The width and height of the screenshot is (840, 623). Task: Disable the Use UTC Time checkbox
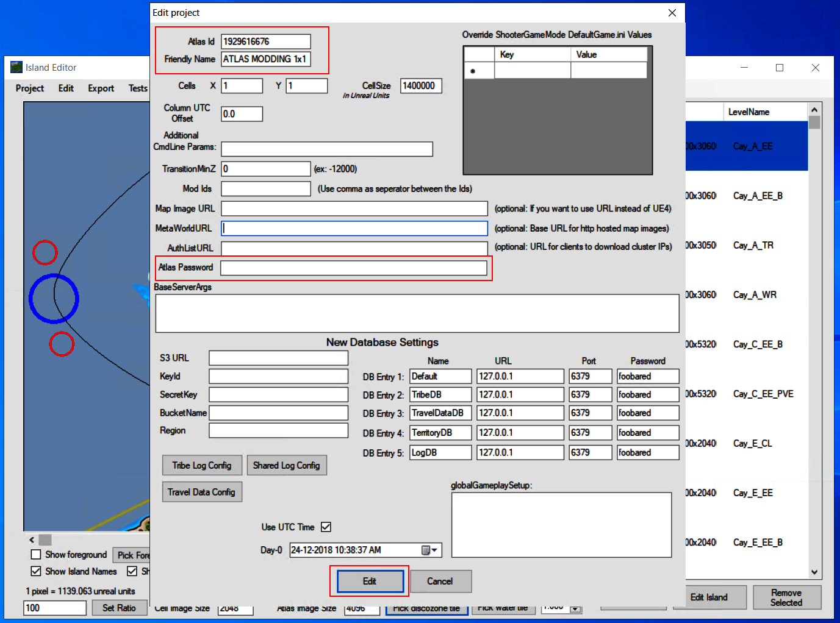(x=327, y=527)
